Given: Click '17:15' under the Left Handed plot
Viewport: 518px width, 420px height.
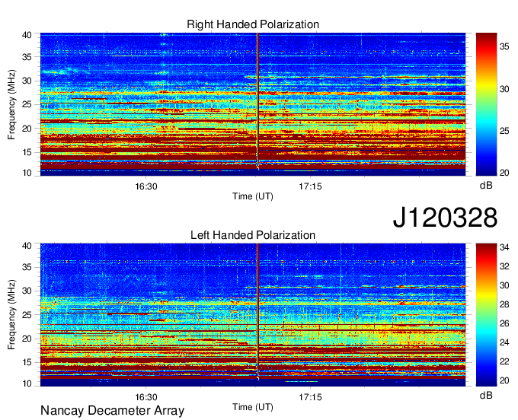Looking at the screenshot, I should point(310,397).
